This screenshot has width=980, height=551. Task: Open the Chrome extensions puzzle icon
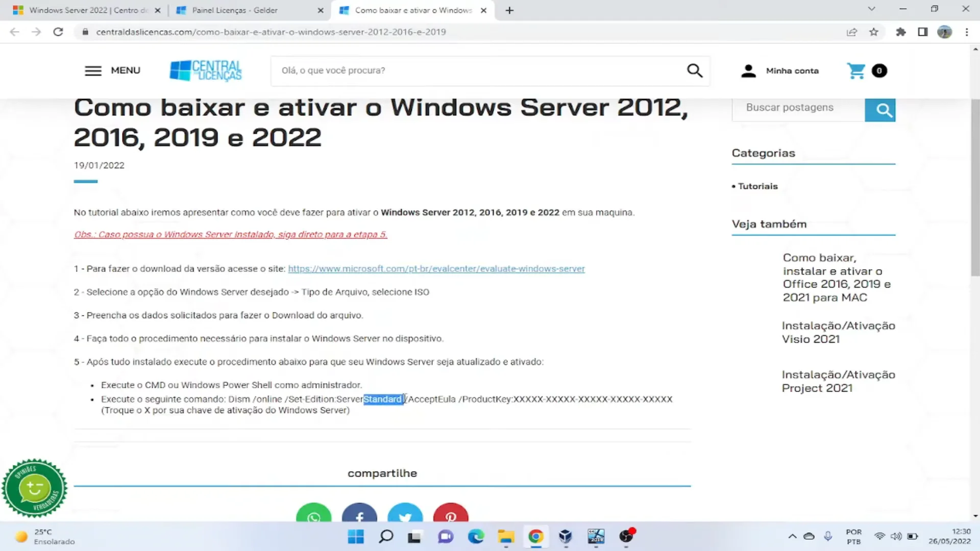(901, 32)
